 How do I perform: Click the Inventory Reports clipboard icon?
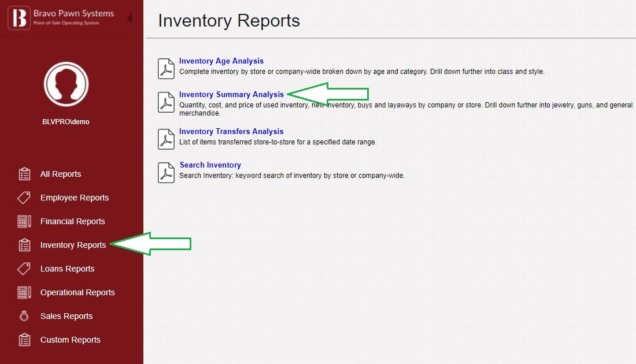point(24,245)
